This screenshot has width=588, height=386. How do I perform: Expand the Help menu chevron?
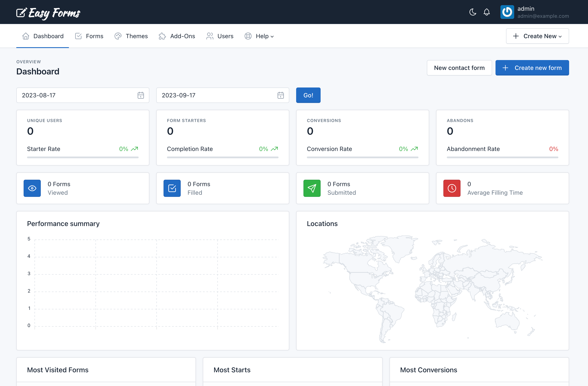pos(272,36)
